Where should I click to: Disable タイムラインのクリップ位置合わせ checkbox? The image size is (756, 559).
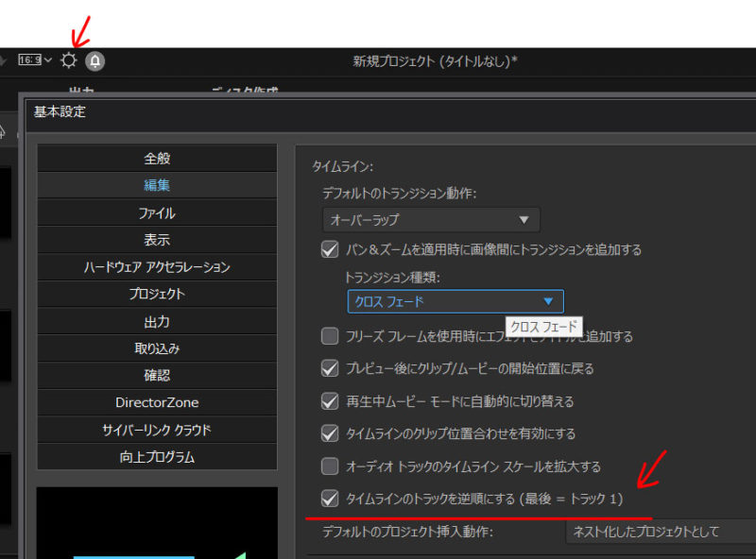point(330,434)
